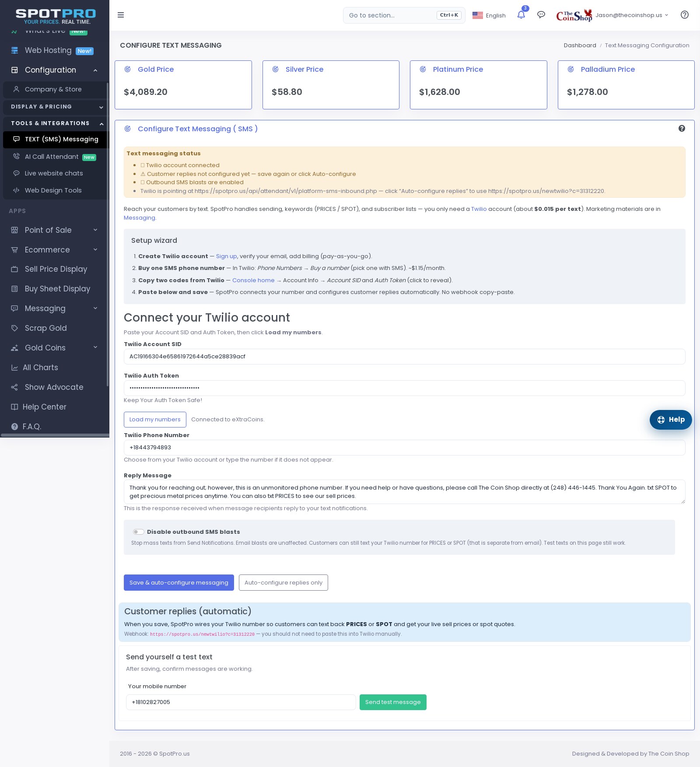Open the Messaging link in description
Screen dimensions: 700x767
click(140, 218)
